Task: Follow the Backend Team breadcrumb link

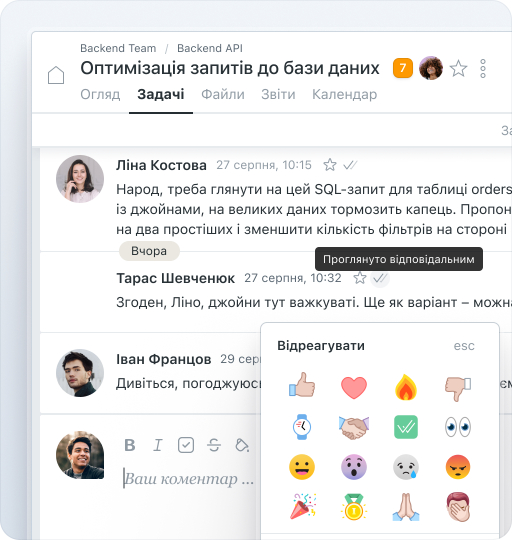Action: pos(118,48)
